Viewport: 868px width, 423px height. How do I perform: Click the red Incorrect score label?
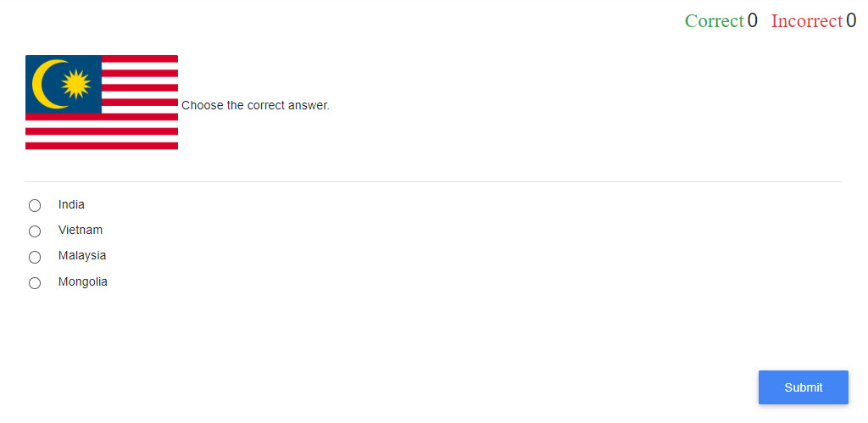tap(806, 21)
